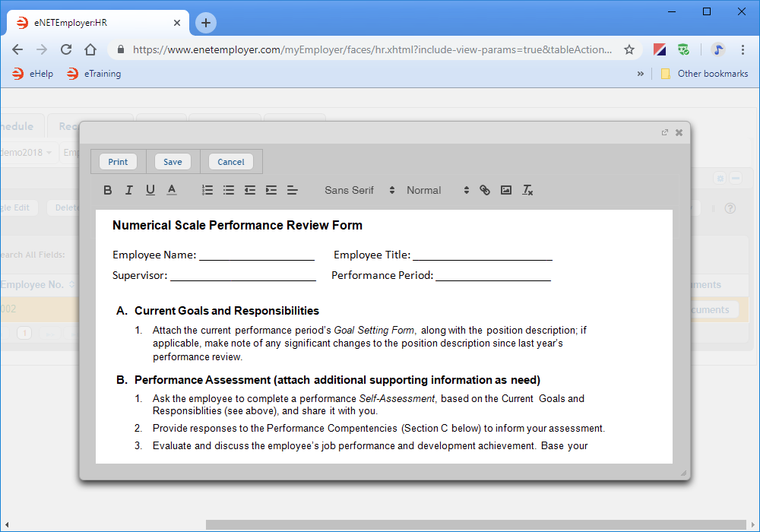Image resolution: width=760 pixels, height=532 pixels.
Task: Open the eTraining bookmark
Action: [x=93, y=74]
